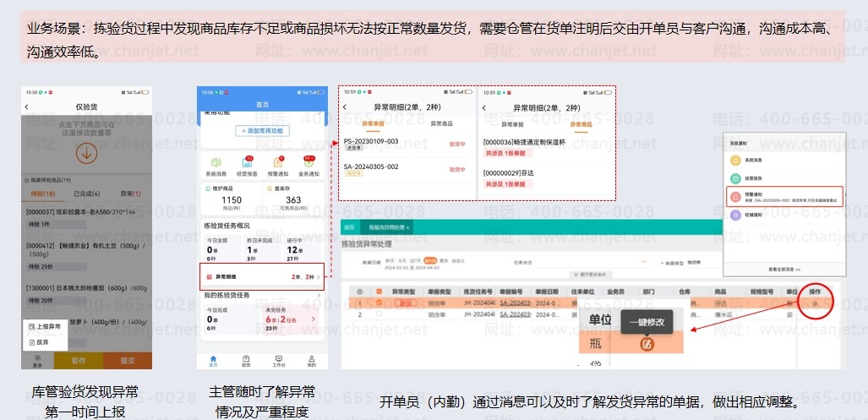Open item [0000036]畅捷通定制保温杯
The height and width of the screenshot is (420, 868).
point(524,144)
